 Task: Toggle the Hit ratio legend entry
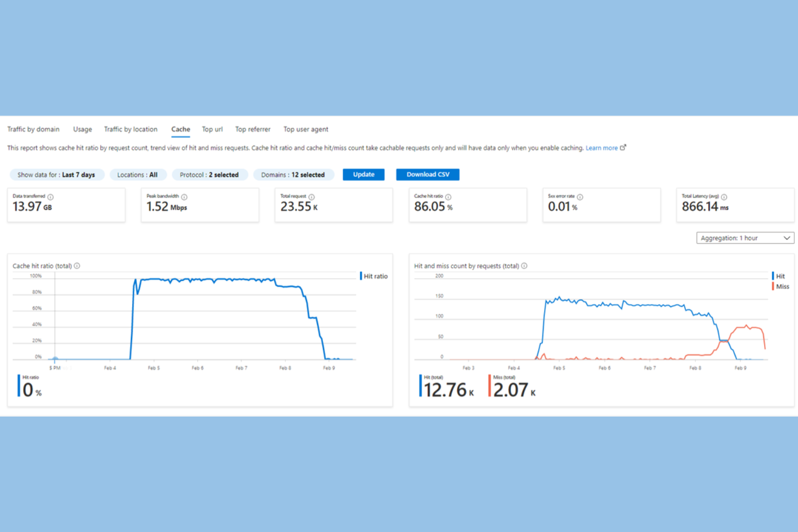coord(374,275)
